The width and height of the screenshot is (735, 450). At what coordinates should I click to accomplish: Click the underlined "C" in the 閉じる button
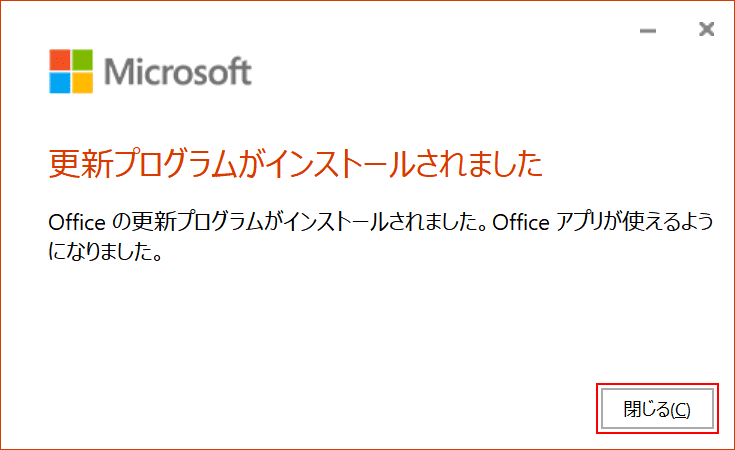tap(680, 409)
